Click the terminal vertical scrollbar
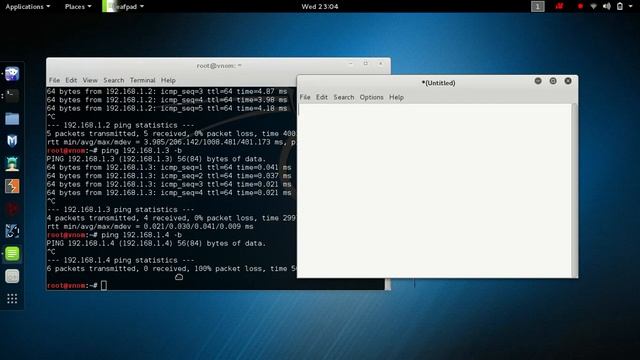This screenshot has height=360, width=640. click(388, 284)
